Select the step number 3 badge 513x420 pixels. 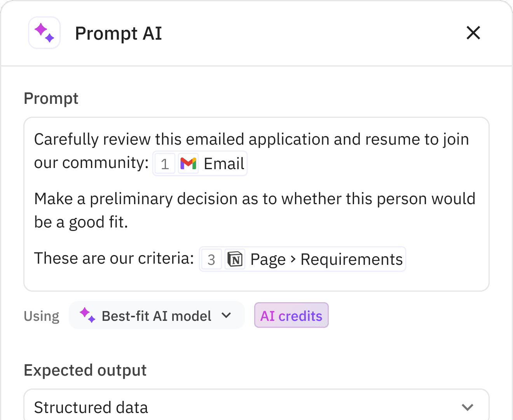211,259
